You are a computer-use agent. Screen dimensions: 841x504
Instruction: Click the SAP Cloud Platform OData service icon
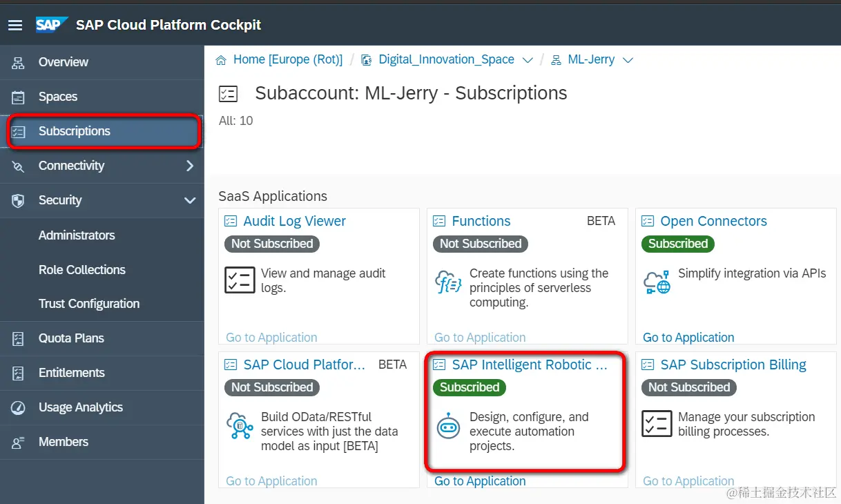240,425
